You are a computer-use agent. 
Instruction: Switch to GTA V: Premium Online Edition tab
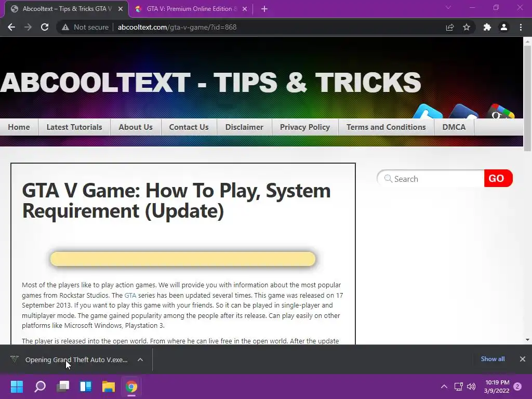pos(191,9)
